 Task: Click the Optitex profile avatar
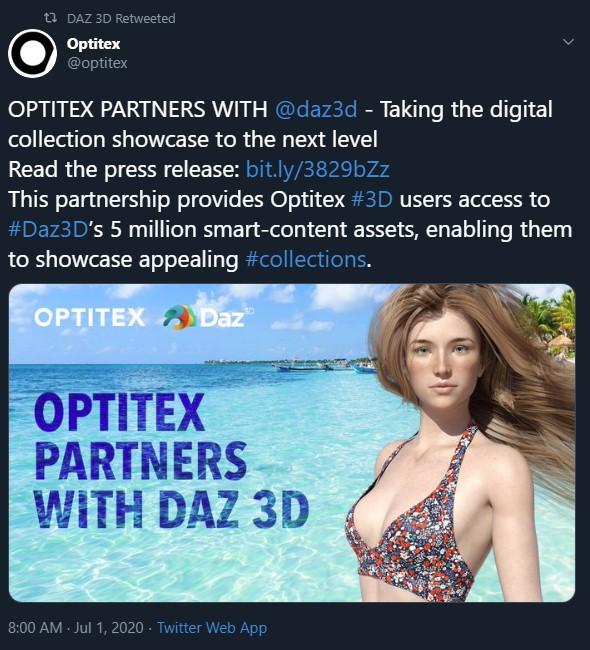pos(32,53)
